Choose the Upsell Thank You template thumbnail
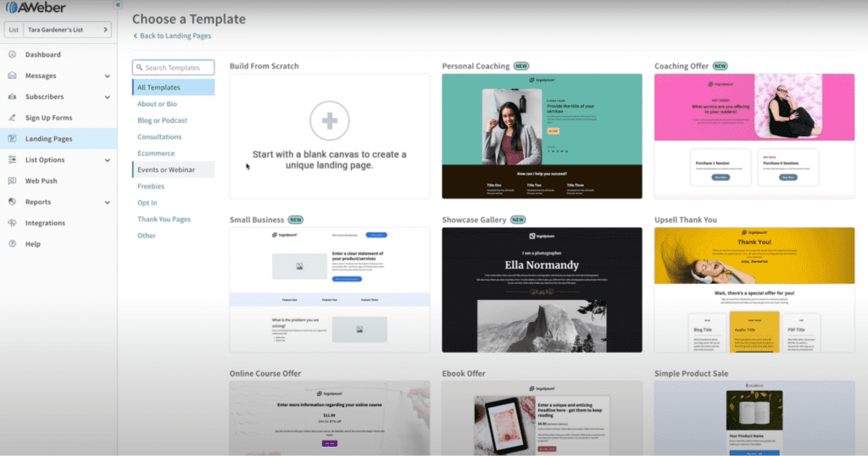 tap(754, 290)
